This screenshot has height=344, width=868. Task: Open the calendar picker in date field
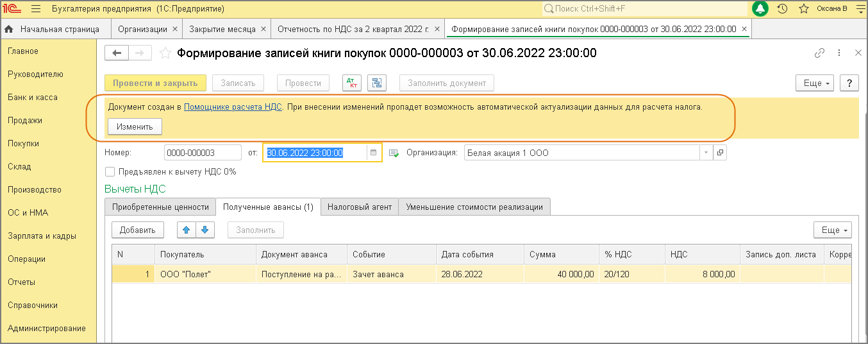pos(373,153)
